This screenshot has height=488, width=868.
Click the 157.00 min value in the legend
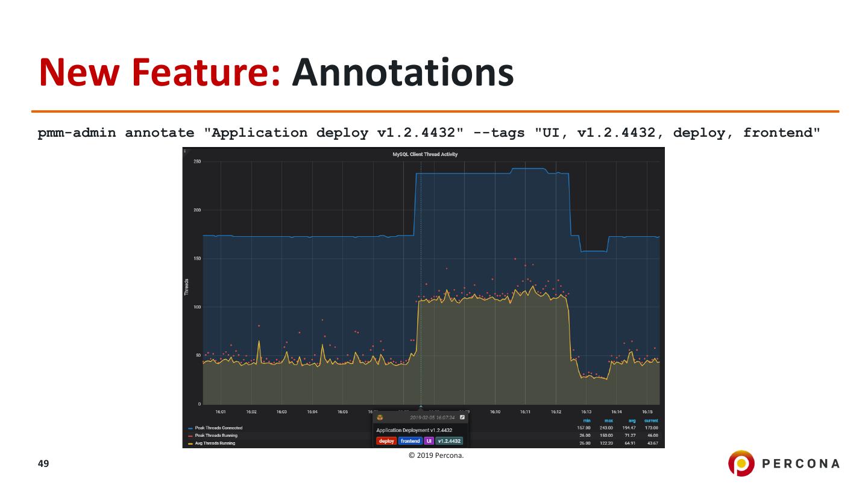(x=584, y=428)
